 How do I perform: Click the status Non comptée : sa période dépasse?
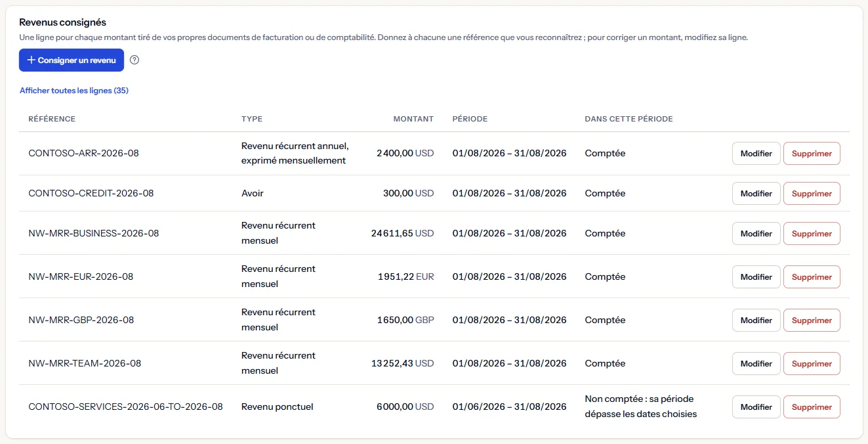641,407
